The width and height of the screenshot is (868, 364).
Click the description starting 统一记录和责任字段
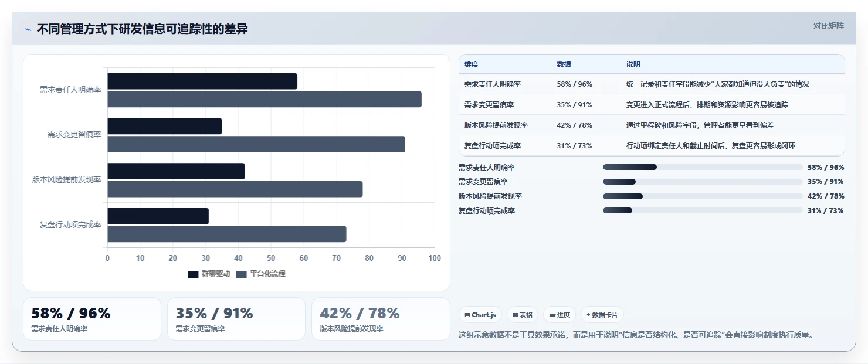tap(717, 84)
